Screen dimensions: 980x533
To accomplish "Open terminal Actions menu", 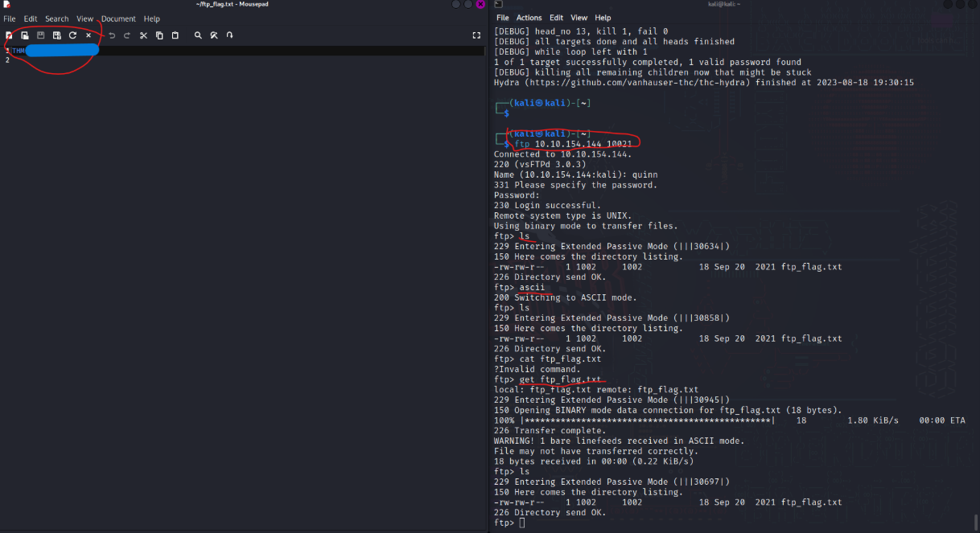I will click(529, 18).
